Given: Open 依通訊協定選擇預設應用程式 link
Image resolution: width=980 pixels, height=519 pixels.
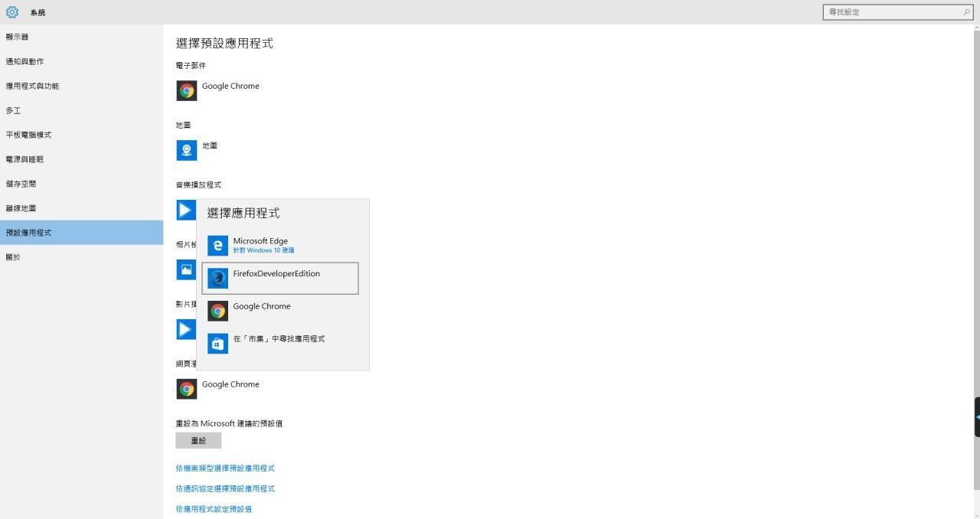Looking at the screenshot, I should click(x=225, y=488).
